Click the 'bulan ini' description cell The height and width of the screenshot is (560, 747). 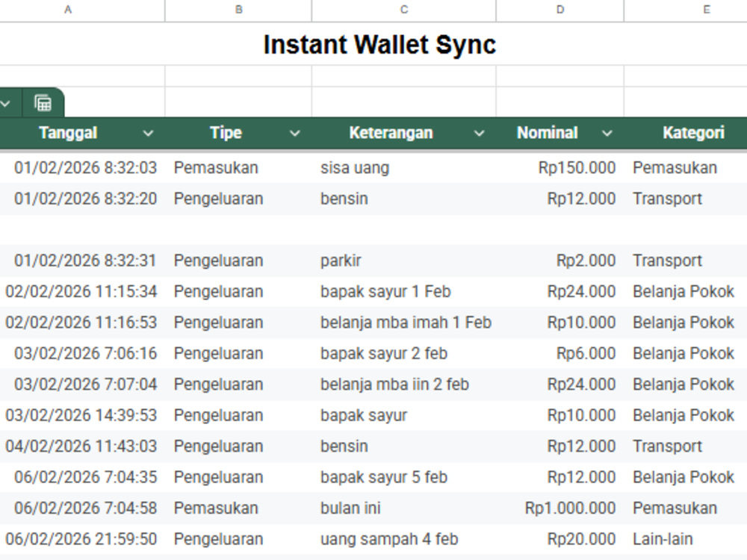[403, 508]
